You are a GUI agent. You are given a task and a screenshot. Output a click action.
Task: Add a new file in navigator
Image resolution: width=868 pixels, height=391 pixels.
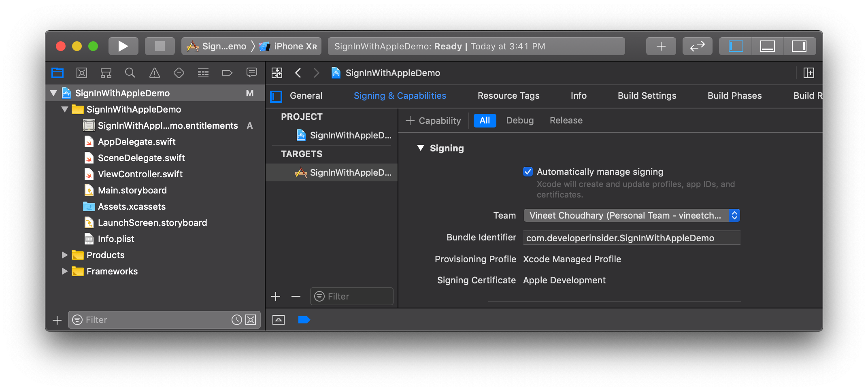point(57,320)
